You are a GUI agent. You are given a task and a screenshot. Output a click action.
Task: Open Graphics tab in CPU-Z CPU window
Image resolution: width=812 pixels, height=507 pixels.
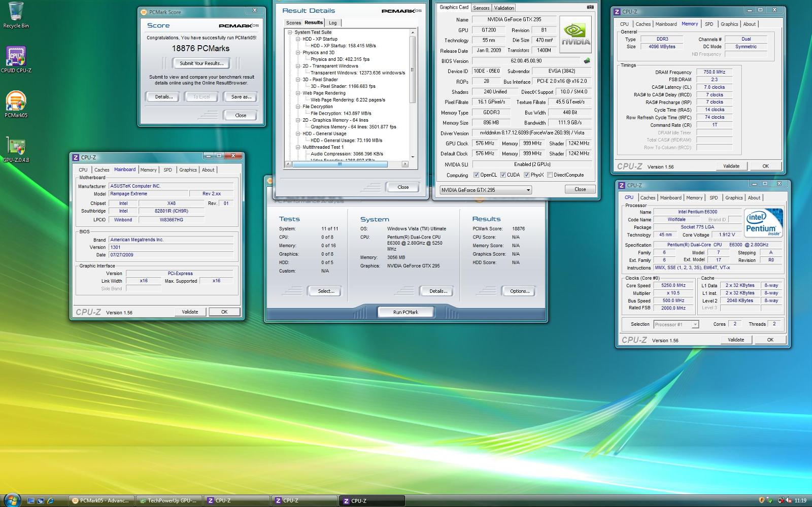tap(734, 198)
